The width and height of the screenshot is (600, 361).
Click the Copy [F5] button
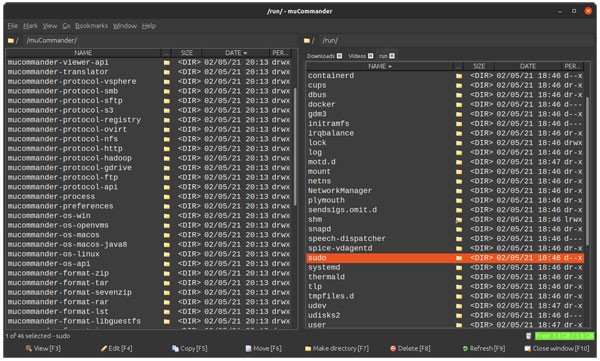click(190, 348)
